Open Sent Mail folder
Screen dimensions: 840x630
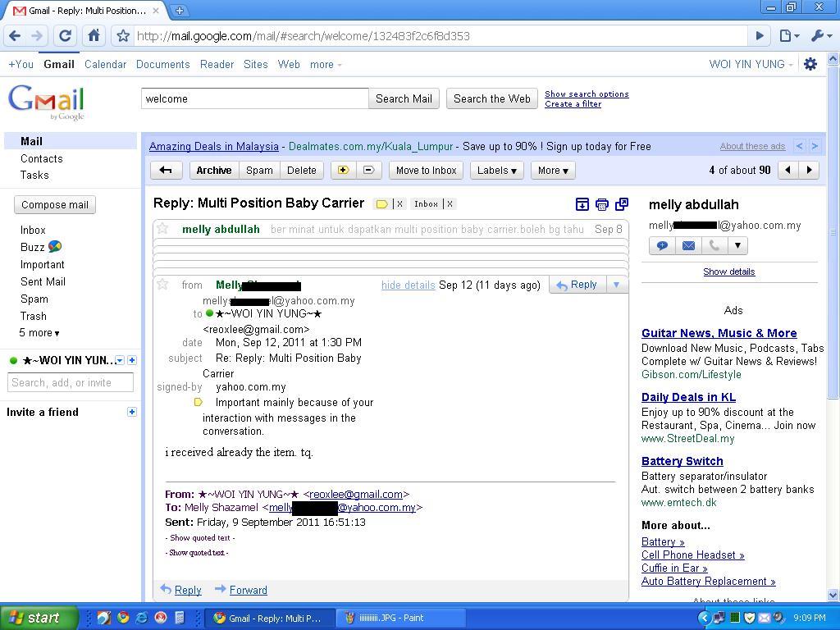pos(43,281)
